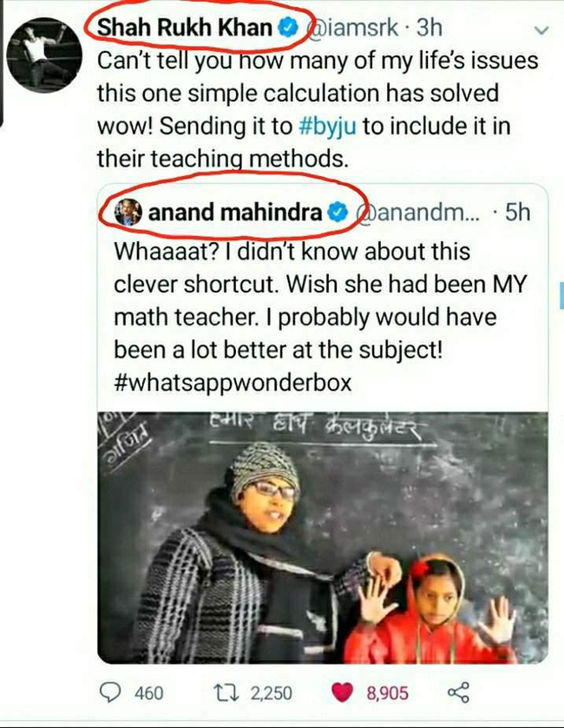Visit the @iamsrk handle
Viewport: 564px width, 728px height.
coord(353,28)
